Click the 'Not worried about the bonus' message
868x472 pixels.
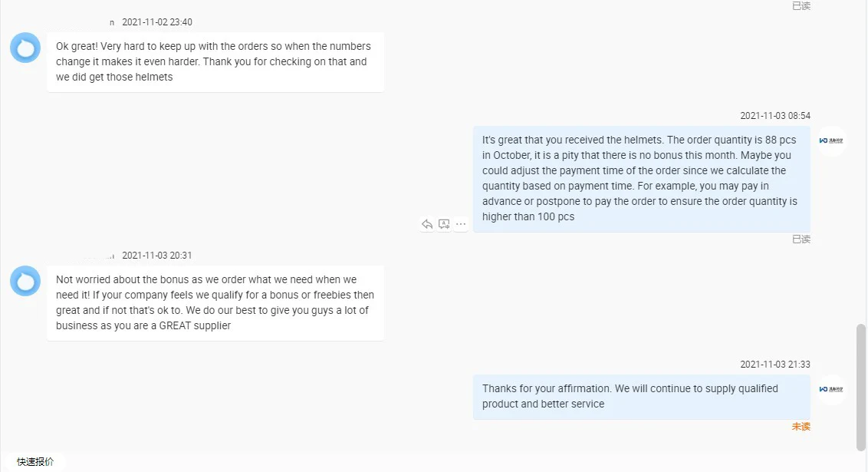[x=215, y=302]
